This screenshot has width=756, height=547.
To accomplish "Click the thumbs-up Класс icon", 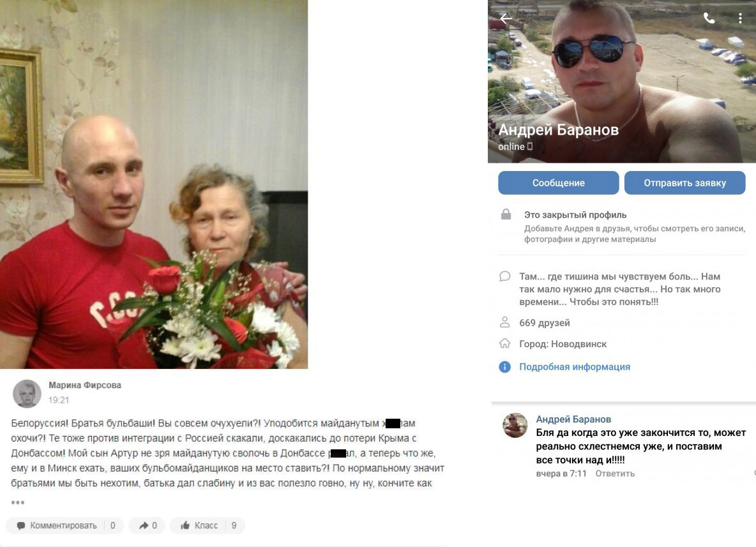I will coord(185,525).
